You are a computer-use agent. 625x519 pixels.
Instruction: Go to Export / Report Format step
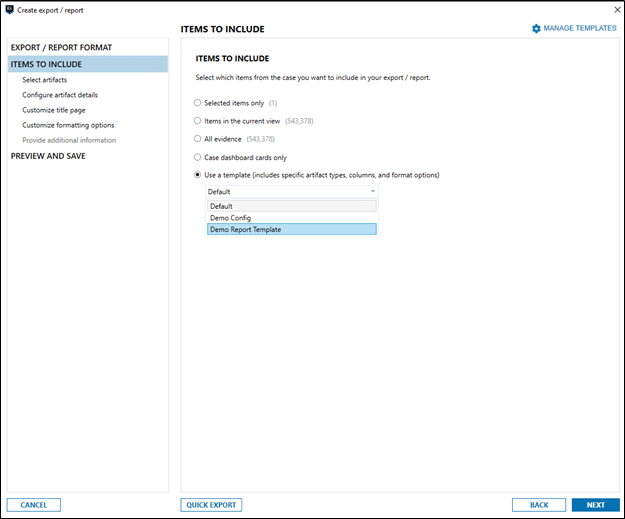61,47
